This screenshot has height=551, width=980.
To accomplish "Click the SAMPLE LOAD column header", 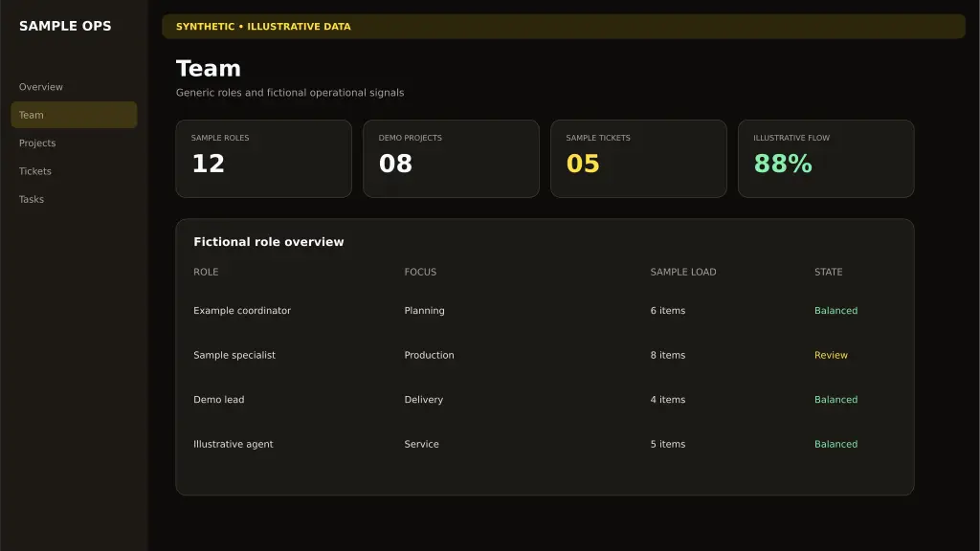I will coord(683,272).
